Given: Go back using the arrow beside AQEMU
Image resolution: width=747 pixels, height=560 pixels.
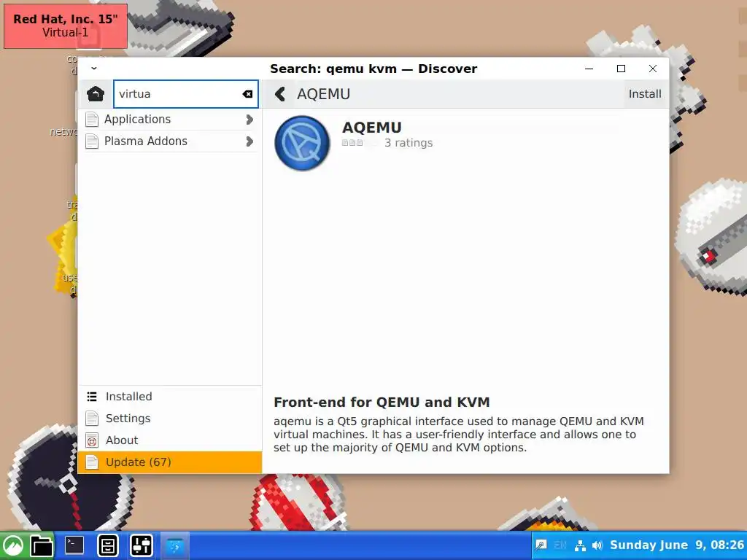Looking at the screenshot, I should [x=280, y=94].
